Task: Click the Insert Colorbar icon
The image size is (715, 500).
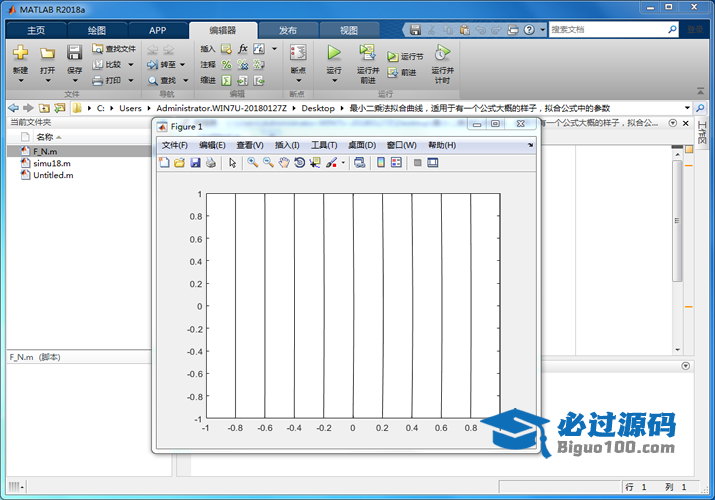Action: tap(380, 162)
